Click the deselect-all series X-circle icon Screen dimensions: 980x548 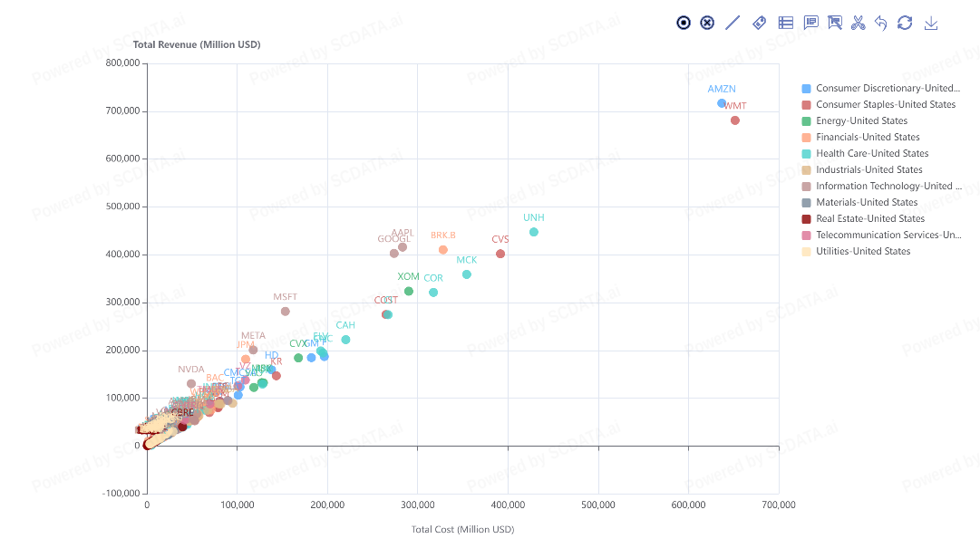tap(707, 23)
